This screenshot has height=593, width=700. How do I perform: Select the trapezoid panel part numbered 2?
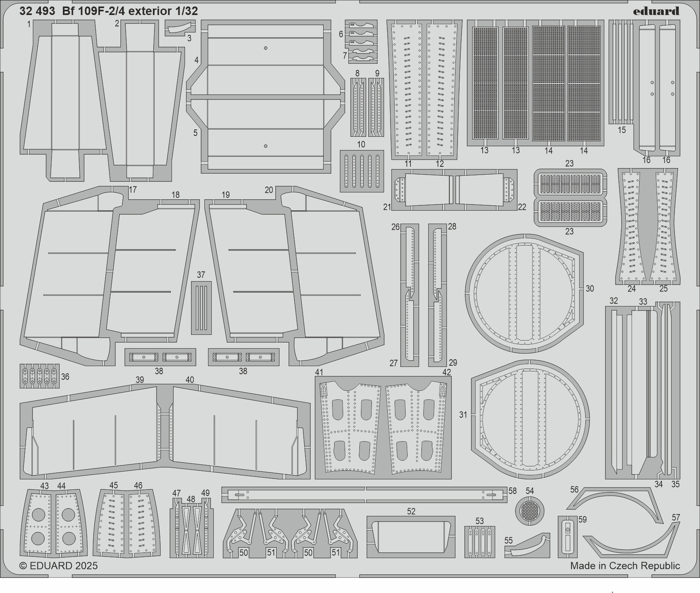(140, 101)
